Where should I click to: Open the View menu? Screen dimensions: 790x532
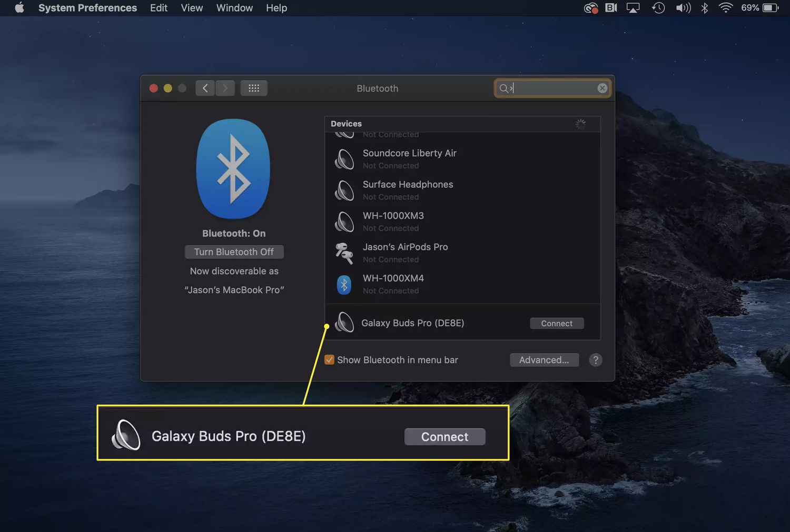click(192, 8)
